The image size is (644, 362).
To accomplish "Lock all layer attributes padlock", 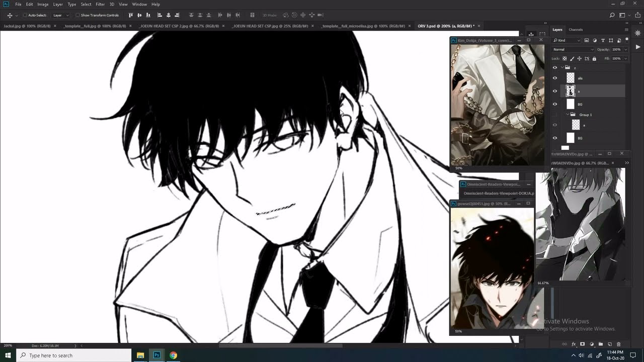I will (x=594, y=59).
